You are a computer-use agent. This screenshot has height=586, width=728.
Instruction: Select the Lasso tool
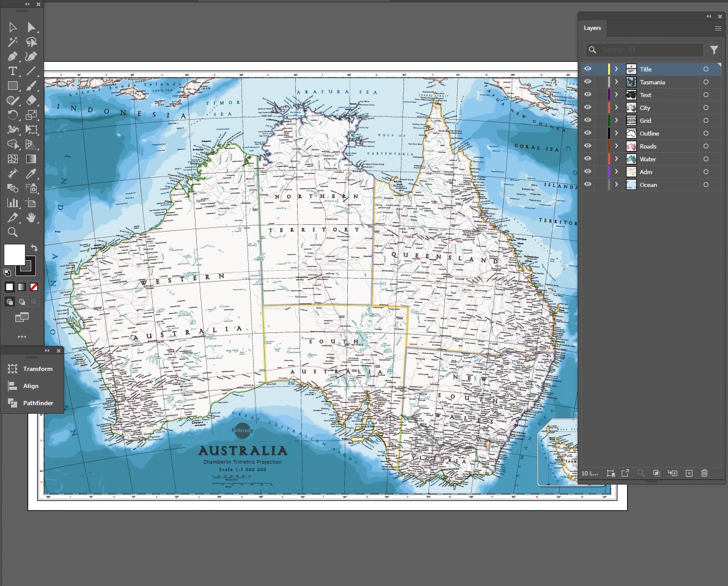click(31, 42)
